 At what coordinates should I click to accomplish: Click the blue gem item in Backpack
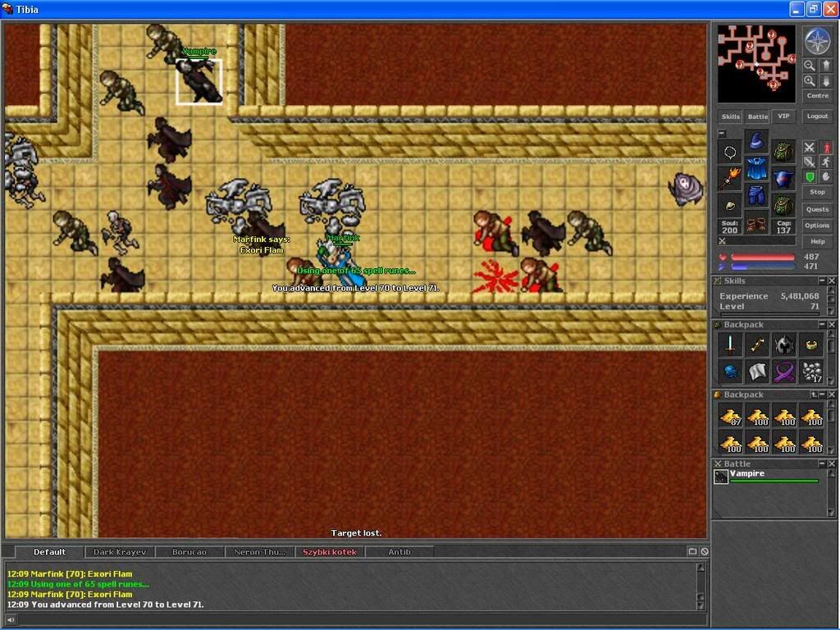[731, 372]
